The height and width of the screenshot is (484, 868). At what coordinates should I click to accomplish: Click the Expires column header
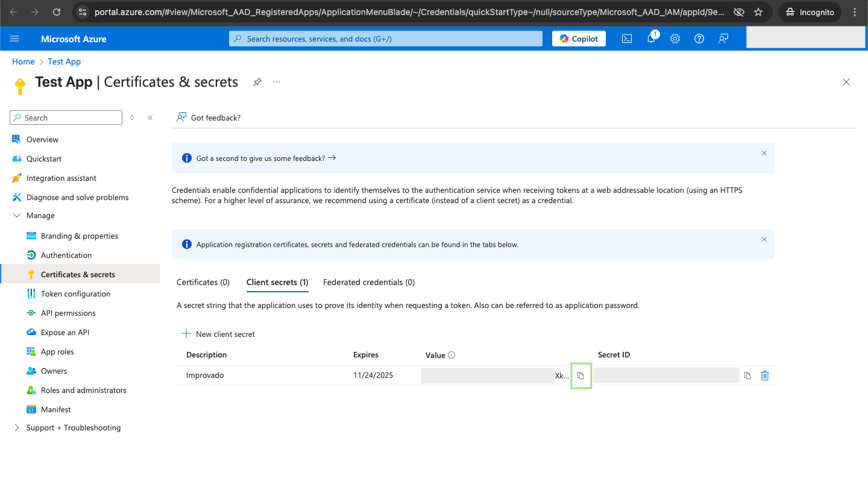pyautogui.click(x=366, y=354)
